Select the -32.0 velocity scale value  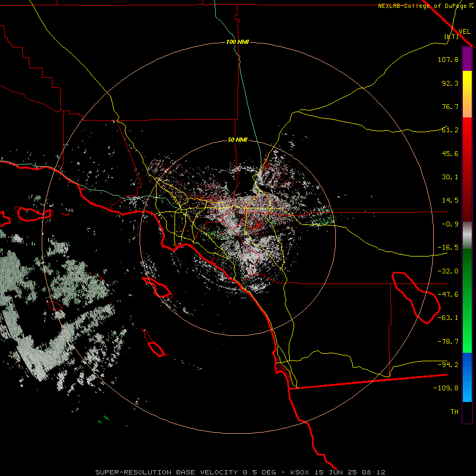pos(448,271)
